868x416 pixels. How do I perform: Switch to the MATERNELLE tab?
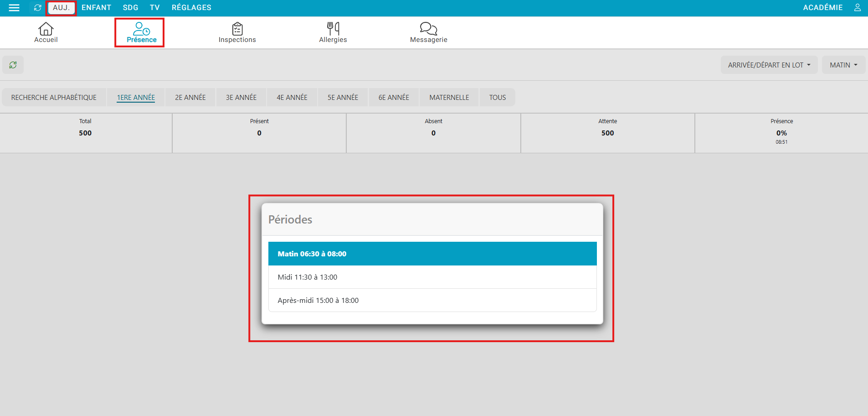pyautogui.click(x=449, y=98)
